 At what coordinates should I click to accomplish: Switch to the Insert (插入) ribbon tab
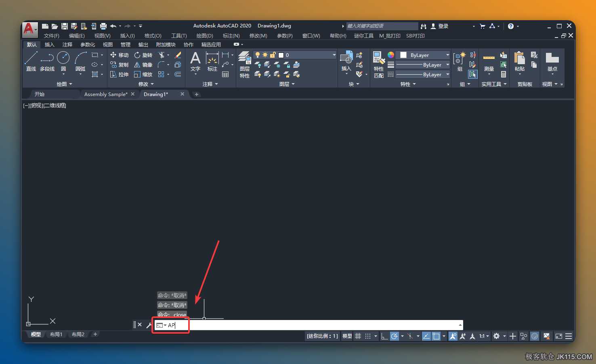[49, 45]
